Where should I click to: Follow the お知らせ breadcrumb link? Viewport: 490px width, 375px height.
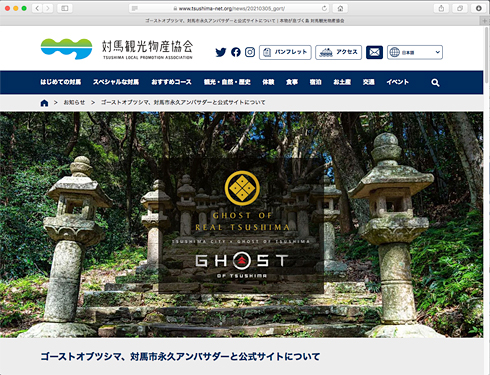[x=74, y=102]
